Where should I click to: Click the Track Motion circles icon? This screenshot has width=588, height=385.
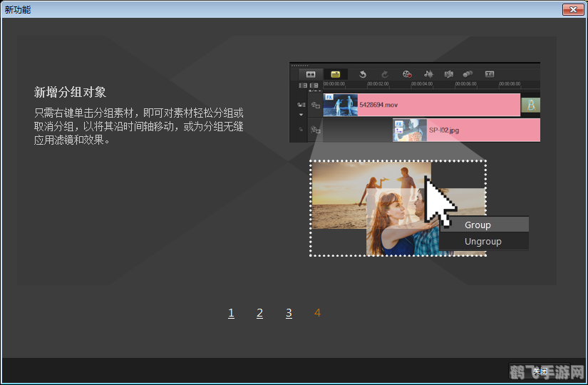(468, 74)
